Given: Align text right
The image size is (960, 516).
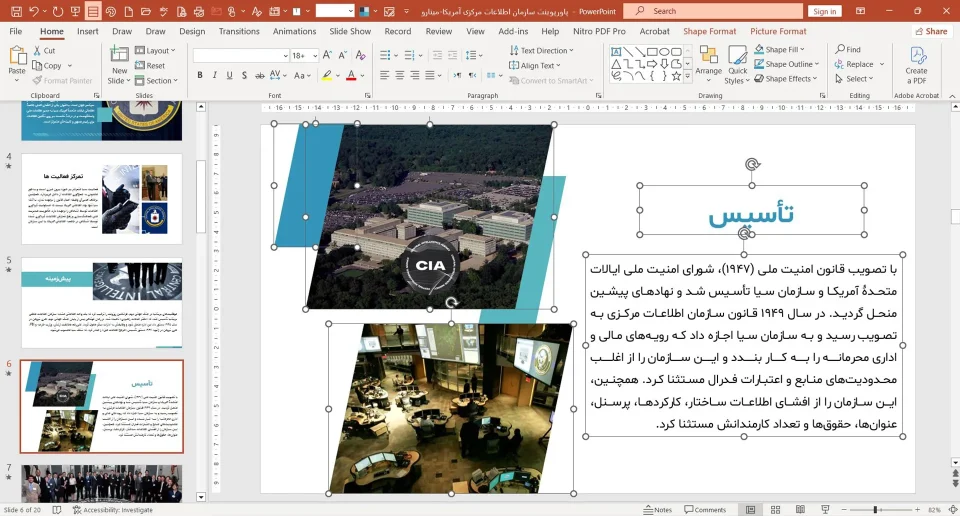Looking at the screenshot, I should 414,75.
